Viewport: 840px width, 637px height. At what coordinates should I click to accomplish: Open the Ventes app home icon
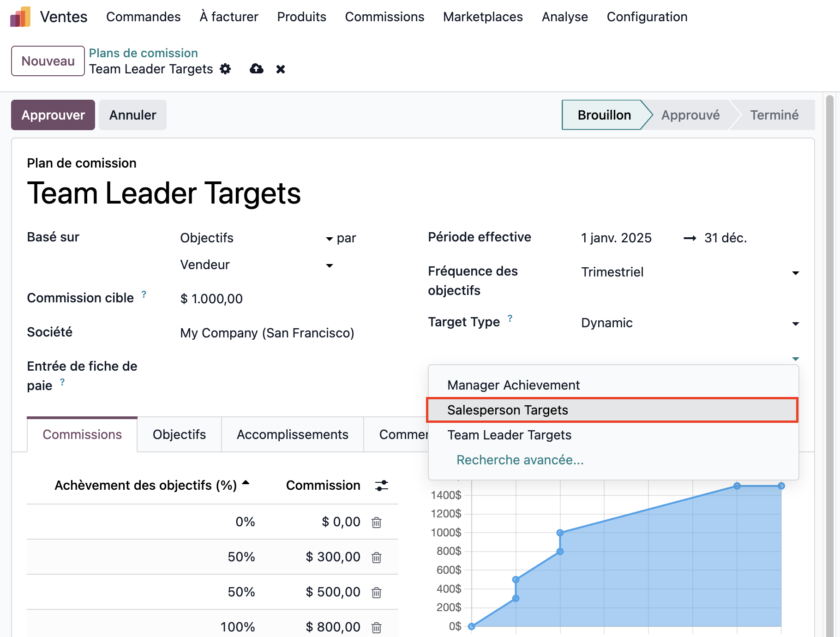click(20, 17)
